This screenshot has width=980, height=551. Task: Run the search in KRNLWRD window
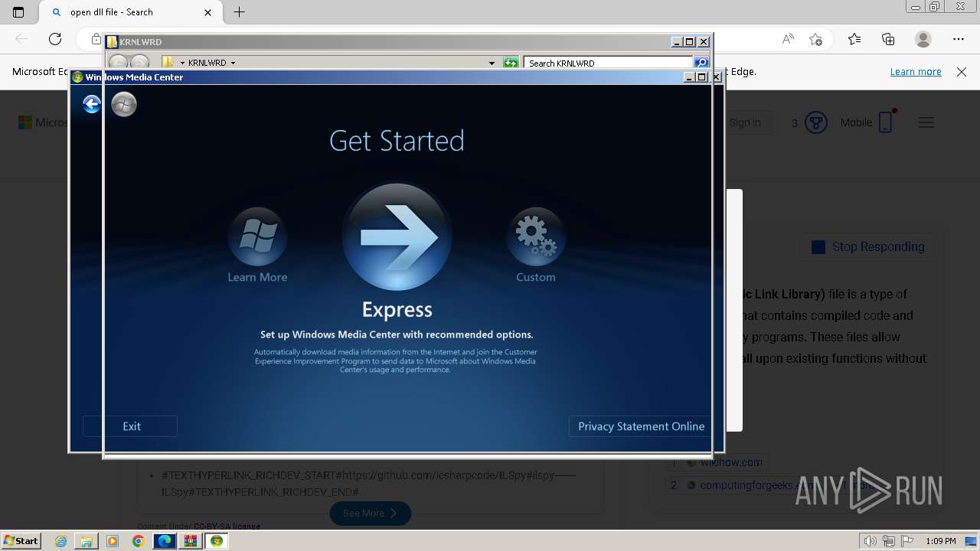pyautogui.click(x=701, y=63)
